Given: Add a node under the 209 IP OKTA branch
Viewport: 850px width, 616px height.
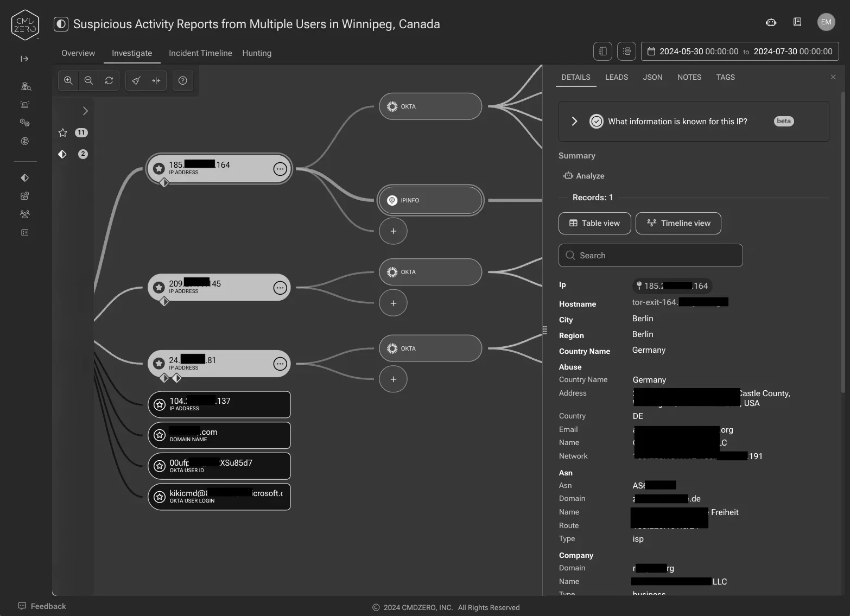Looking at the screenshot, I should pos(394,303).
